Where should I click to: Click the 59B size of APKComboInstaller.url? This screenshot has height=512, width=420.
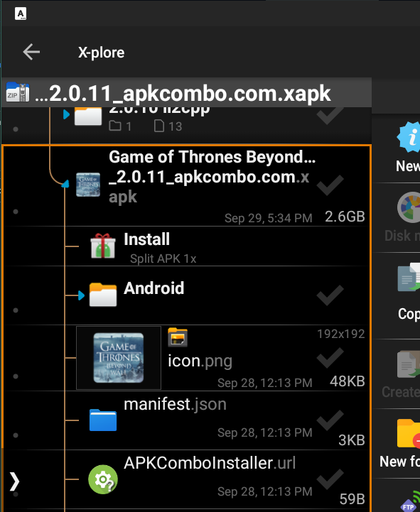click(x=352, y=499)
